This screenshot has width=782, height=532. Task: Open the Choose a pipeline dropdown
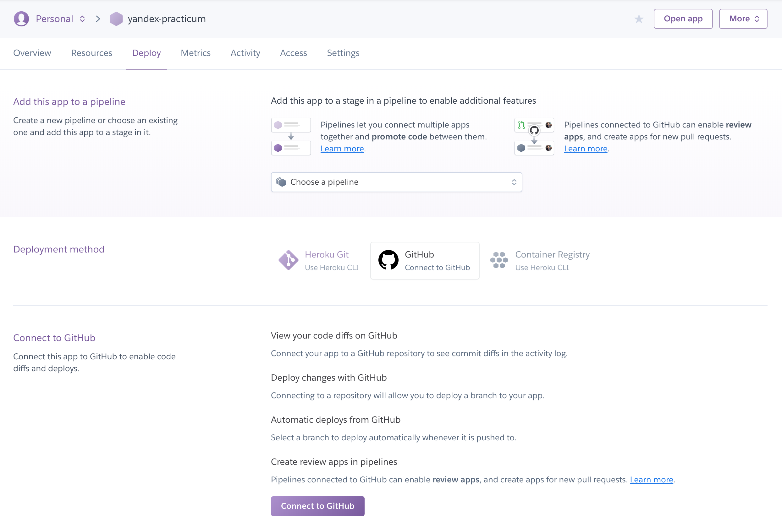(x=396, y=182)
